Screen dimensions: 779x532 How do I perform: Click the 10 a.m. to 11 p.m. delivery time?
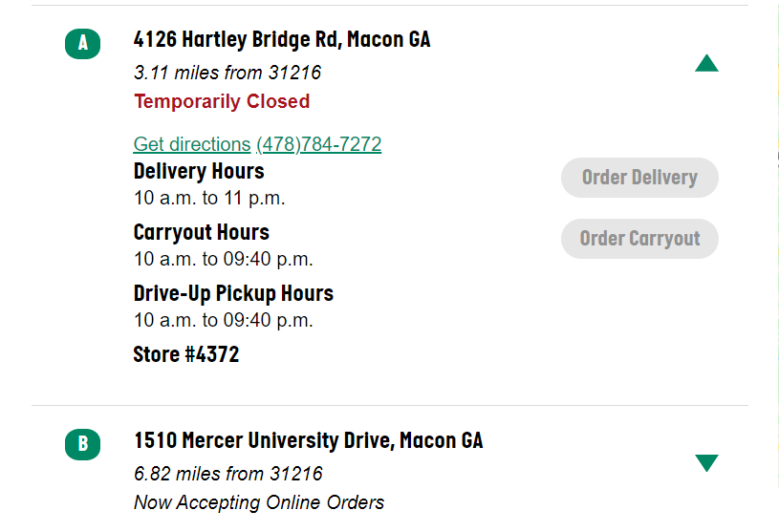[x=209, y=199]
